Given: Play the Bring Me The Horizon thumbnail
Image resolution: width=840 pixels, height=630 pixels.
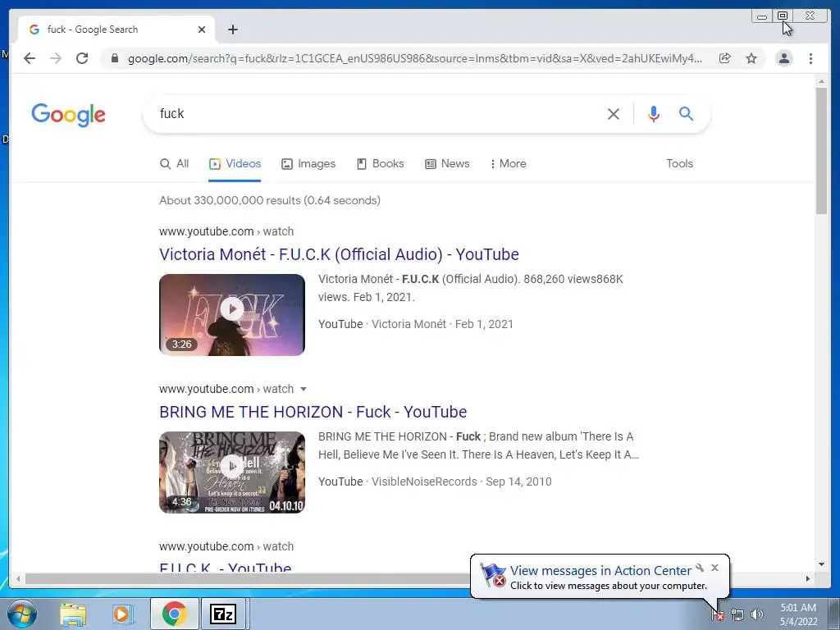Looking at the screenshot, I should pos(232,472).
